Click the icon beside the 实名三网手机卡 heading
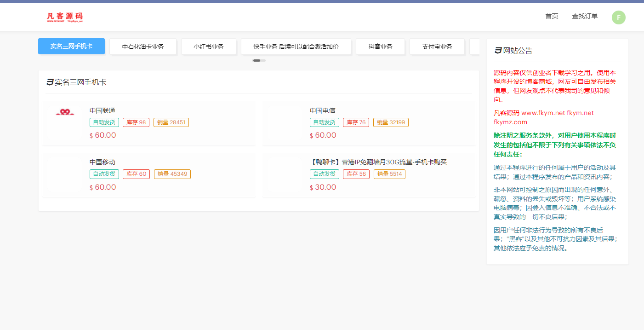Image resolution: width=644 pixels, height=330 pixels. 50,82
